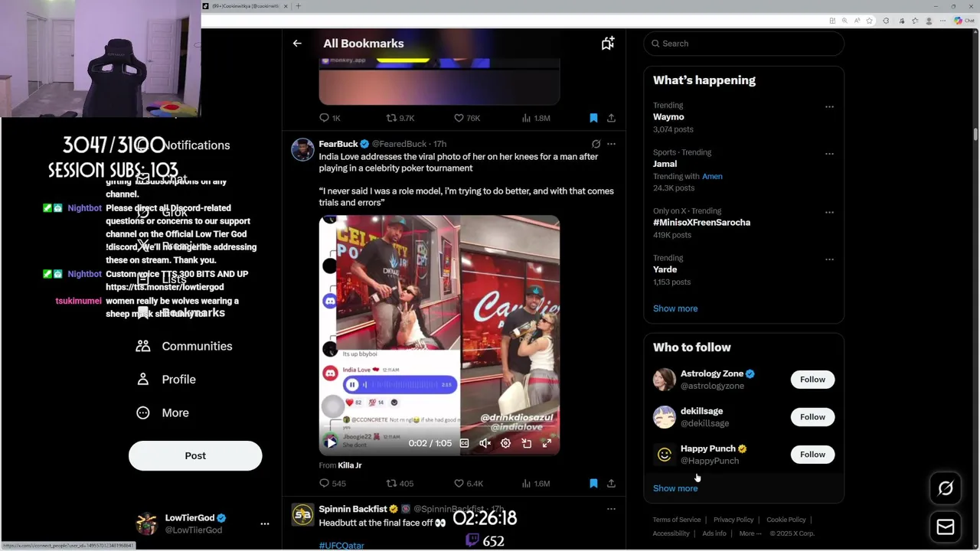Open browser settings and more menu
980x551 pixels.
pyautogui.click(x=943, y=21)
